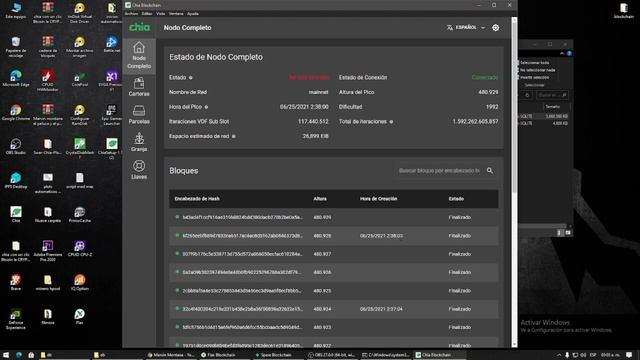Click Encabezado de Hash column header
The width and height of the screenshot is (640, 360).
pos(197,199)
